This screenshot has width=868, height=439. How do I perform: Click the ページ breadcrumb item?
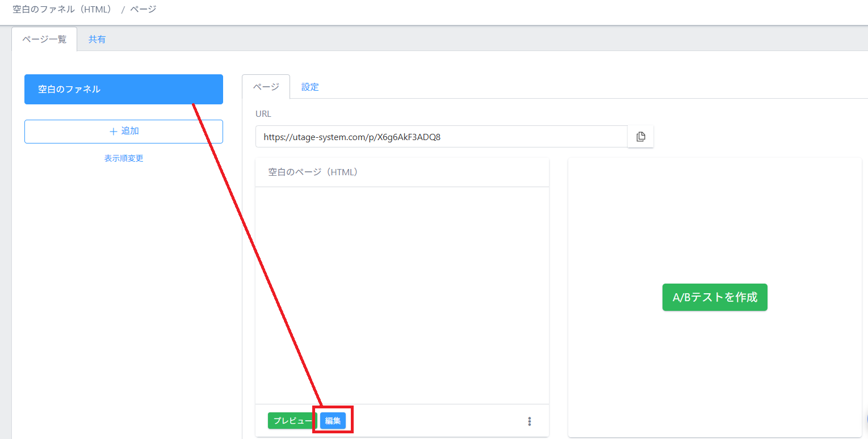click(143, 9)
